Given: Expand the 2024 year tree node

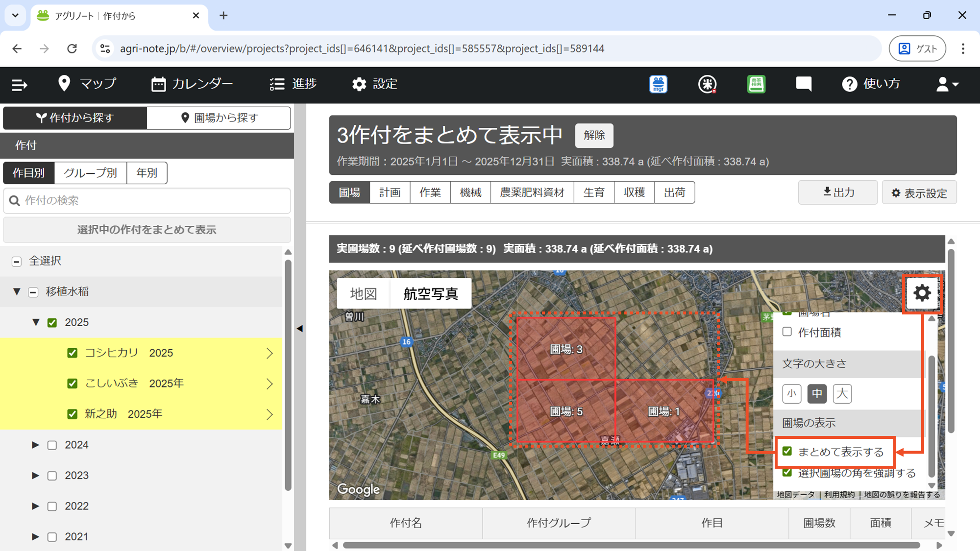Looking at the screenshot, I should click(35, 445).
